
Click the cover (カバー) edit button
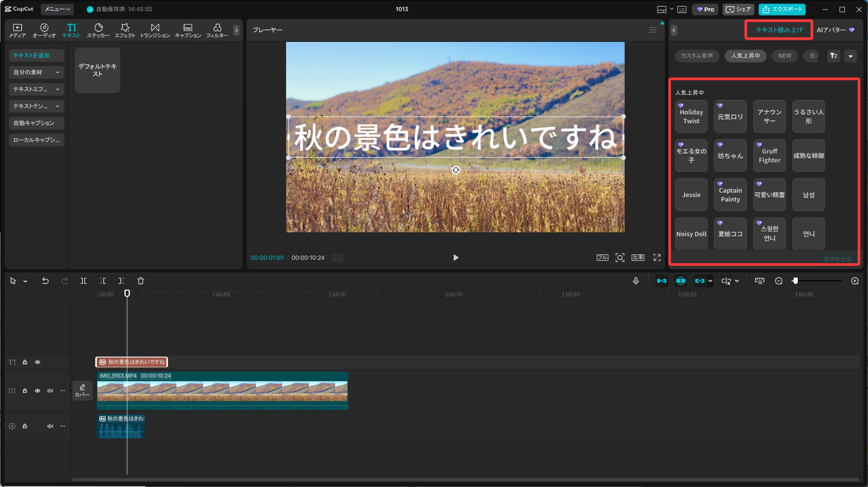(x=82, y=390)
